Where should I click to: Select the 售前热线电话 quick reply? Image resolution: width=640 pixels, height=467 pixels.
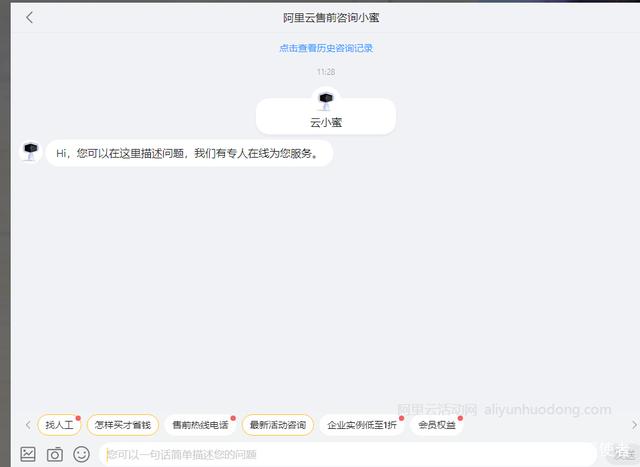(200, 425)
